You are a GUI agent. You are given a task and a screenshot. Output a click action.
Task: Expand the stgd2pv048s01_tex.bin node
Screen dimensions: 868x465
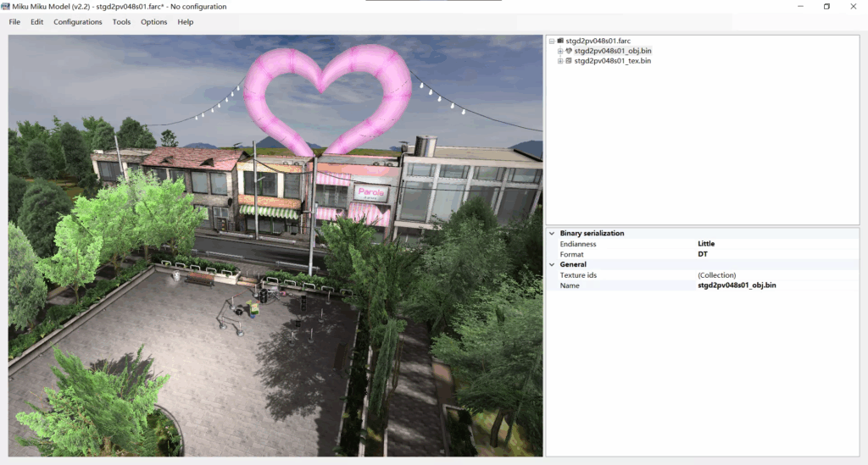pyautogui.click(x=560, y=61)
